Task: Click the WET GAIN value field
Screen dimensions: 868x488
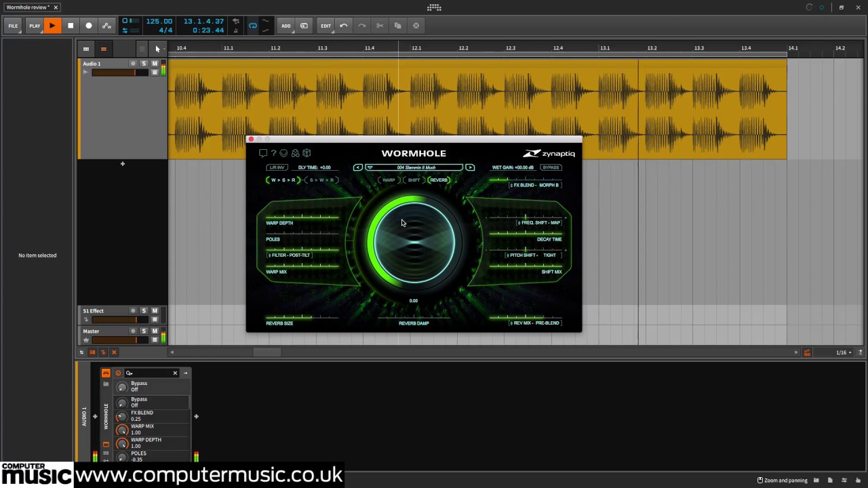Action: (513, 167)
